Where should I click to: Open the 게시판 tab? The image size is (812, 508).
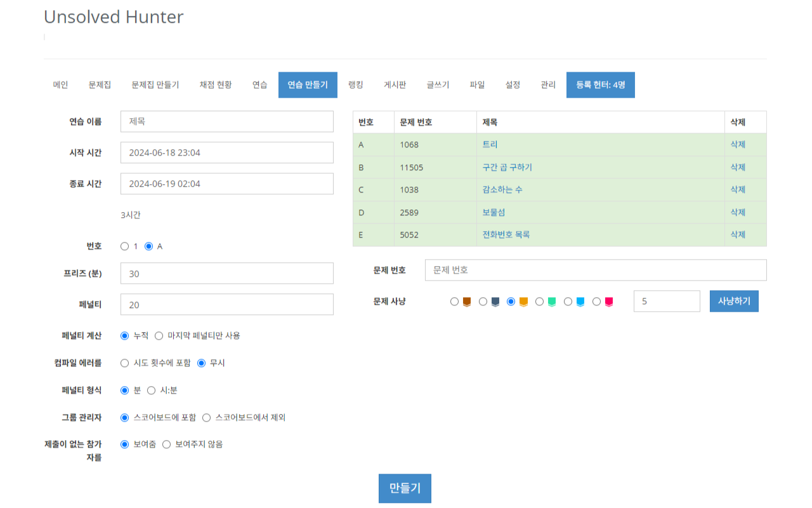pos(395,84)
